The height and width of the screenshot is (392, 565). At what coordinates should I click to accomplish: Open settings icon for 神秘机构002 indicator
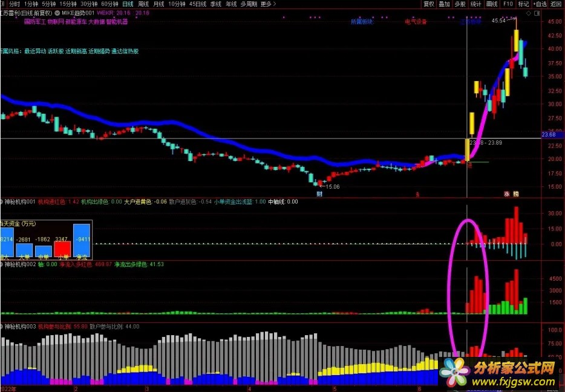1,264
